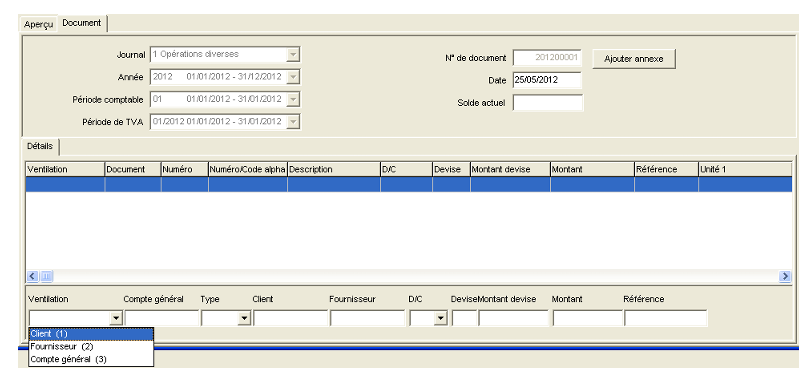
Task: Click the grid's right scroll arrow
Action: coord(785,277)
